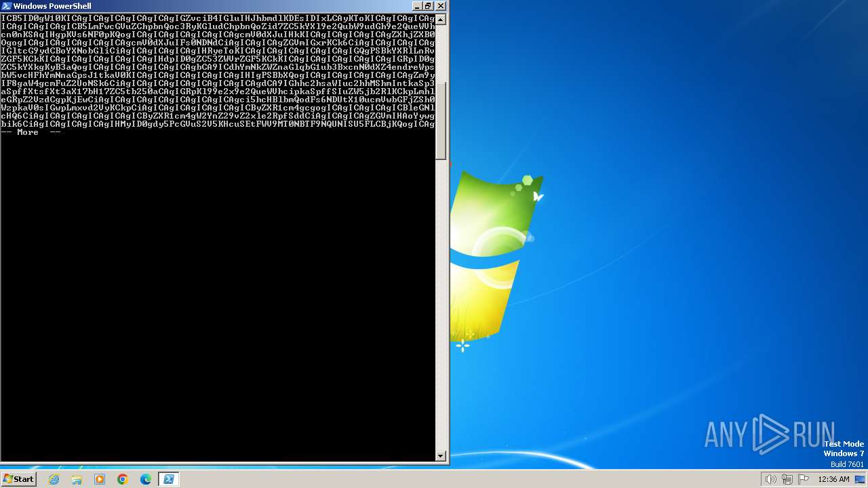The height and width of the screenshot is (488, 868).
Task: Click the volume speaker tray icon
Action: 770,479
